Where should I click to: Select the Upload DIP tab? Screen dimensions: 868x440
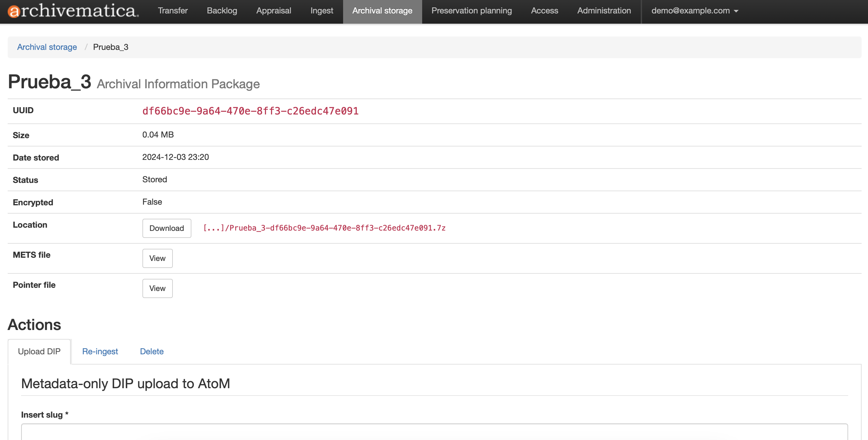(39, 351)
